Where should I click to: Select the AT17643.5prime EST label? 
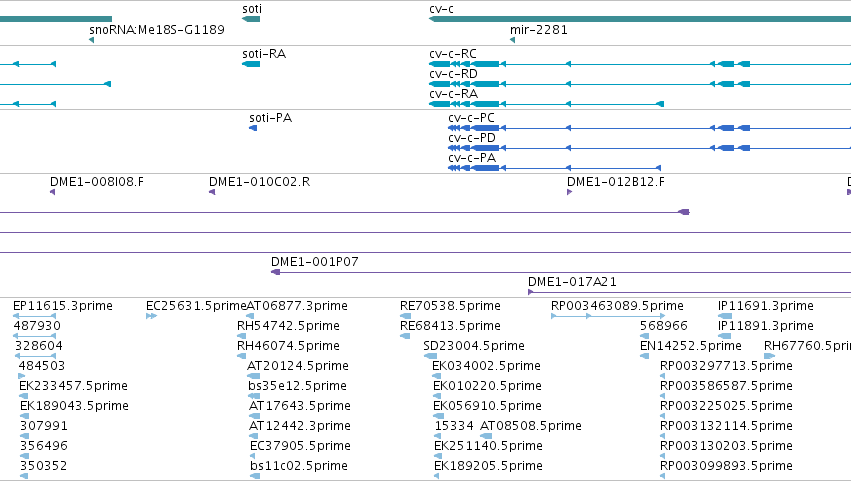(x=300, y=406)
